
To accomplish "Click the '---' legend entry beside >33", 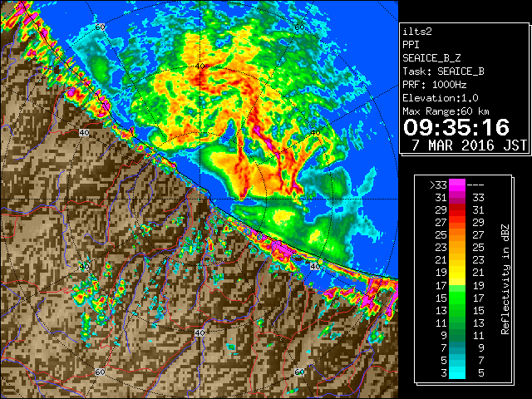I will click(x=475, y=185).
